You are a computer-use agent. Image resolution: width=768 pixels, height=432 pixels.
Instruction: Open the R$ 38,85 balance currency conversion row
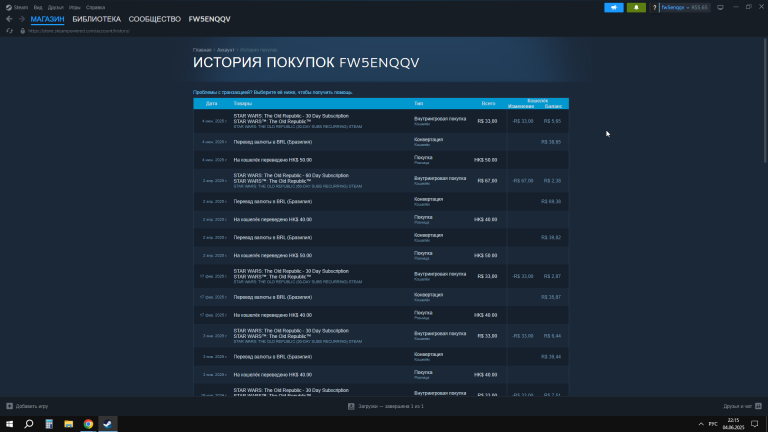381,142
